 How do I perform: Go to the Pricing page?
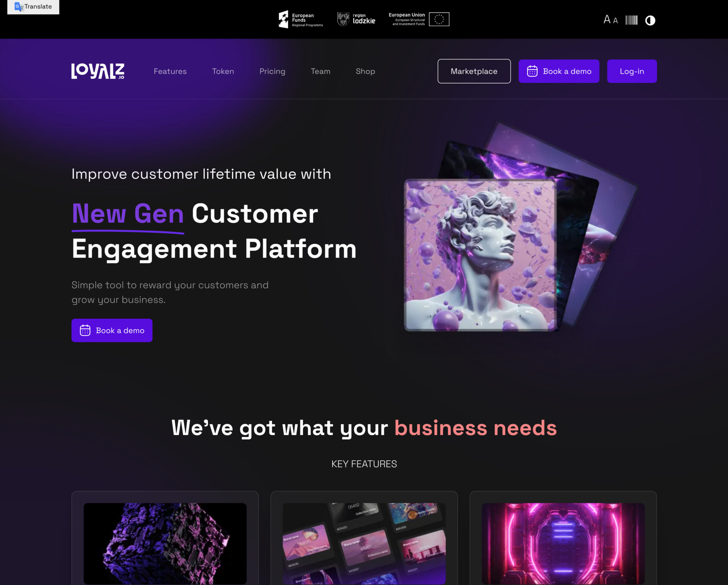pyautogui.click(x=272, y=71)
